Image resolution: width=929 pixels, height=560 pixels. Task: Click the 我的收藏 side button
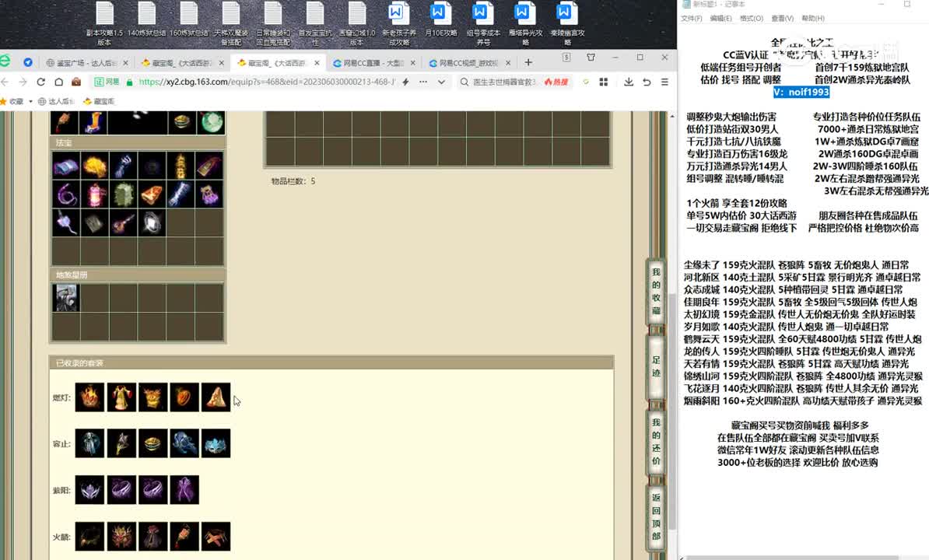656,291
